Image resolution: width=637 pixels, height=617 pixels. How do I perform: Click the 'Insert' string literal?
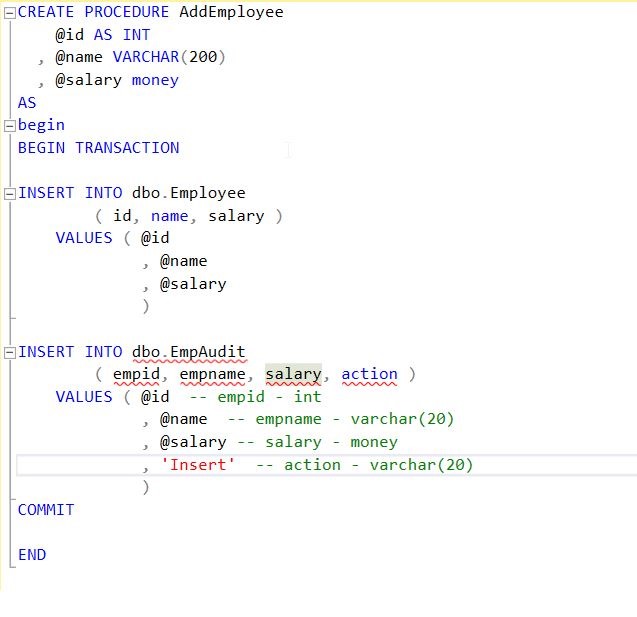click(x=202, y=464)
